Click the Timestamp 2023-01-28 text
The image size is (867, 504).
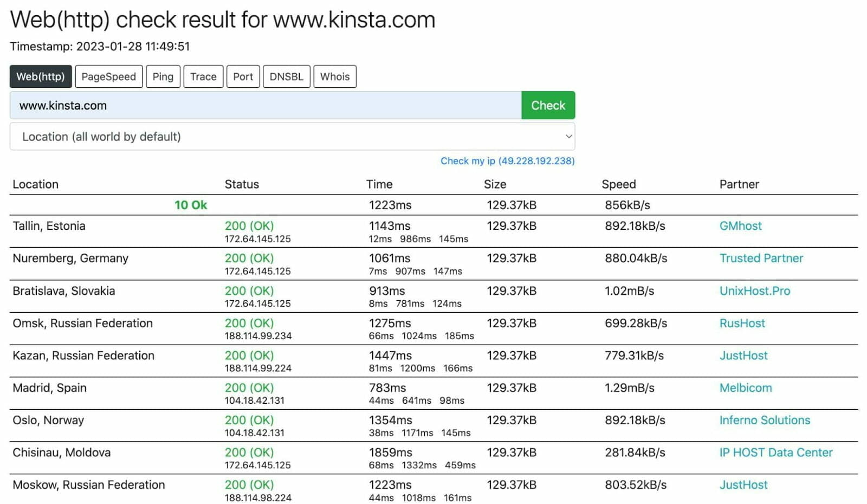click(100, 46)
